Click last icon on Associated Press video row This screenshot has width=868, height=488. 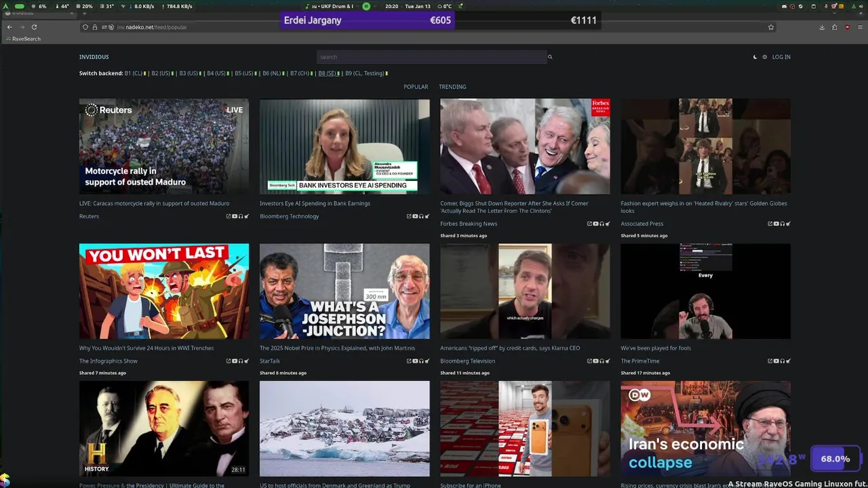point(788,224)
